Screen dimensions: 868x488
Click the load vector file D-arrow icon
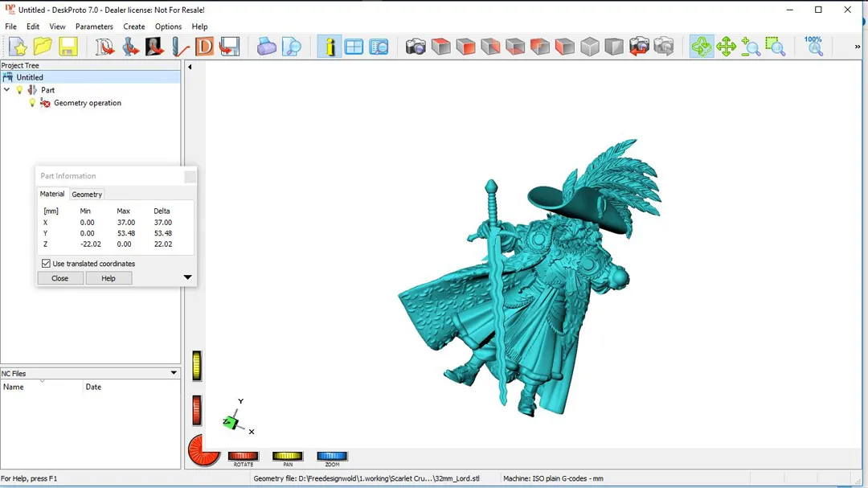coord(104,47)
